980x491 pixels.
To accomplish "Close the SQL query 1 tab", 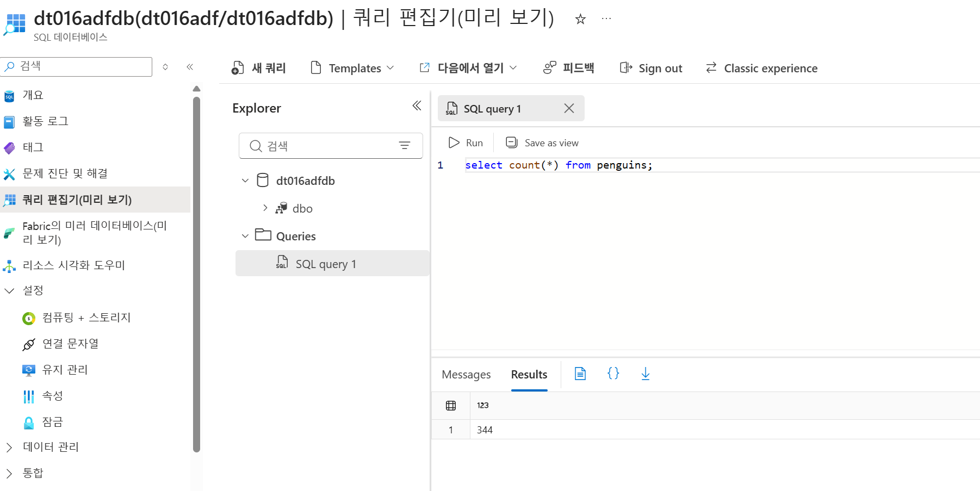I will pyautogui.click(x=569, y=108).
